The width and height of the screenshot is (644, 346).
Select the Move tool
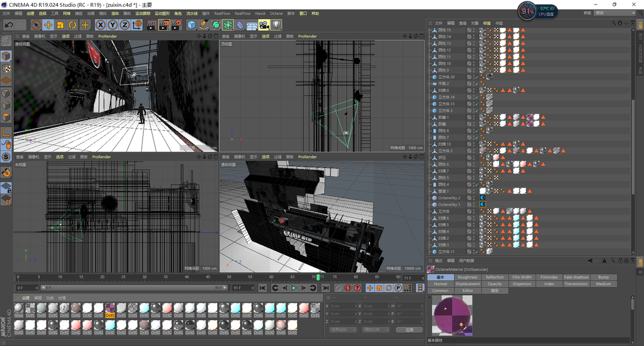(48, 25)
